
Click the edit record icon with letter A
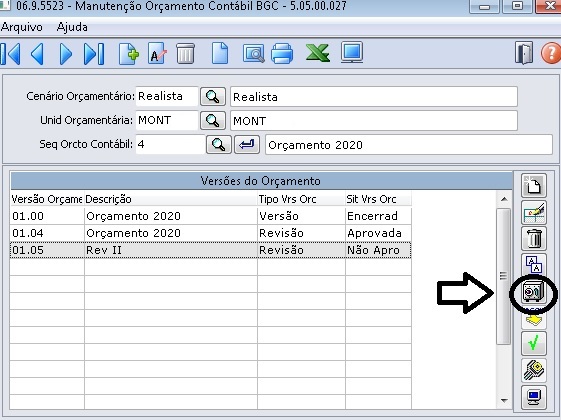point(157,54)
